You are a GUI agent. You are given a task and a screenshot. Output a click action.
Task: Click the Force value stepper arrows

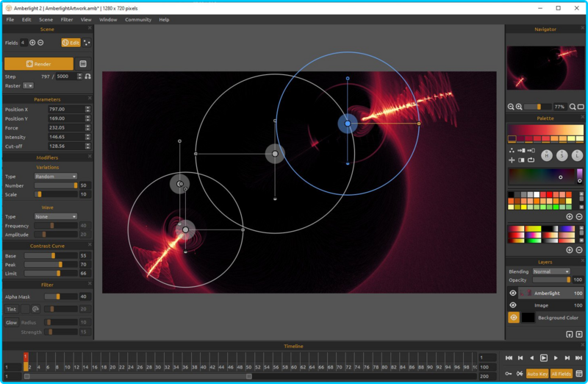tap(87, 127)
